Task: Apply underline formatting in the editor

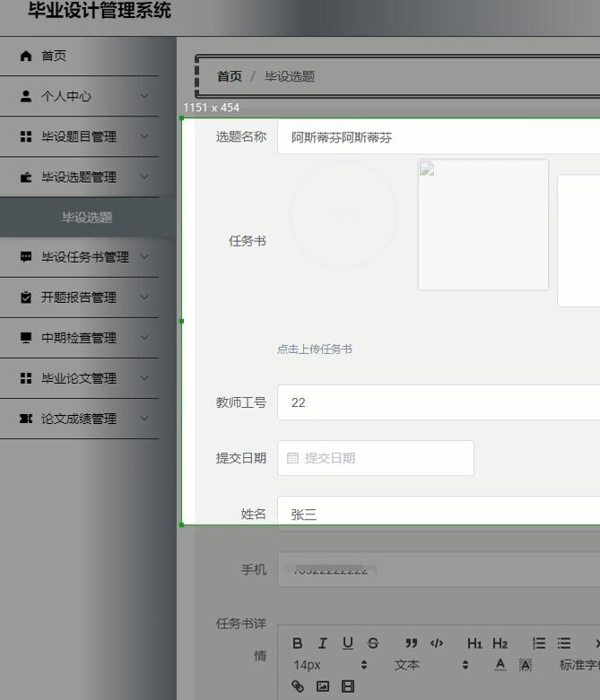Action: (348, 643)
